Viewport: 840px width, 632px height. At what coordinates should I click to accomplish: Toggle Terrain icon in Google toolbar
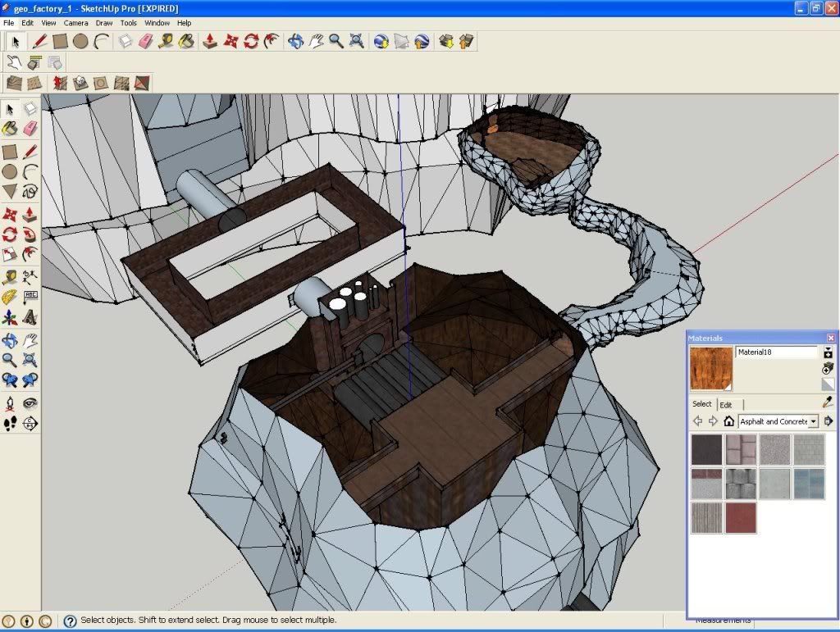tap(401, 41)
